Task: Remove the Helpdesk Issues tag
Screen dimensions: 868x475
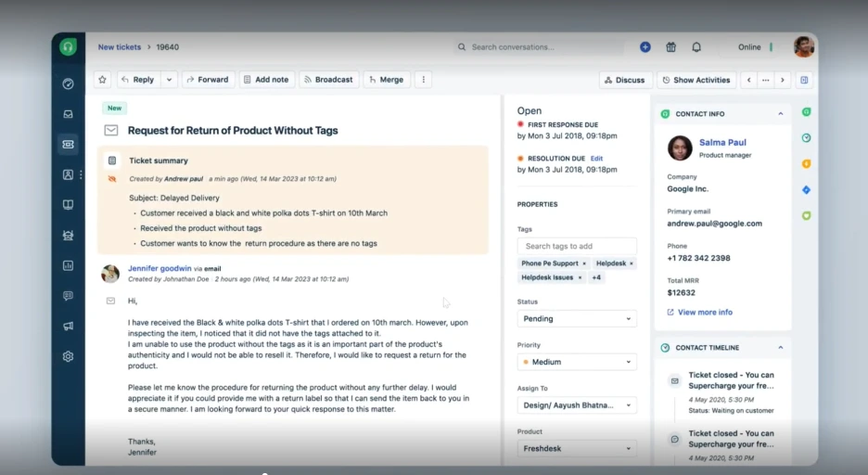Action: (x=581, y=277)
